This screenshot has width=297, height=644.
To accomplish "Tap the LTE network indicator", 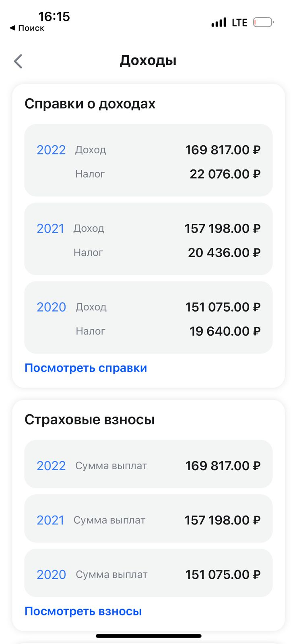I will (x=239, y=23).
